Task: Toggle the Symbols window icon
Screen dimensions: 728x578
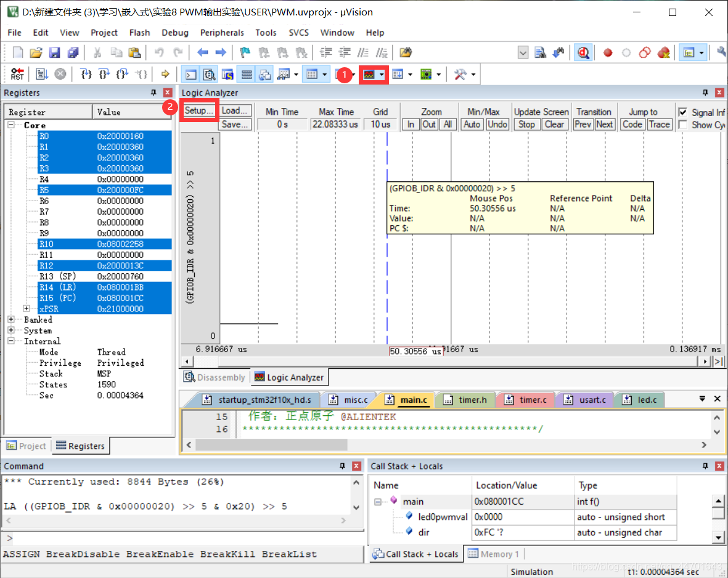Action: tap(227, 75)
